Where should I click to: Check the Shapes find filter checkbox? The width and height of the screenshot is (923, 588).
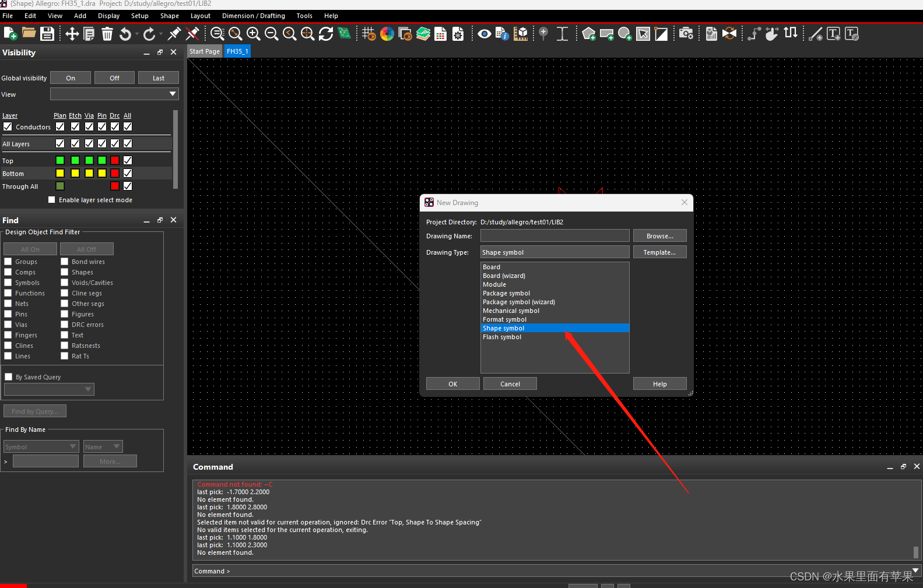pos(65,272)
